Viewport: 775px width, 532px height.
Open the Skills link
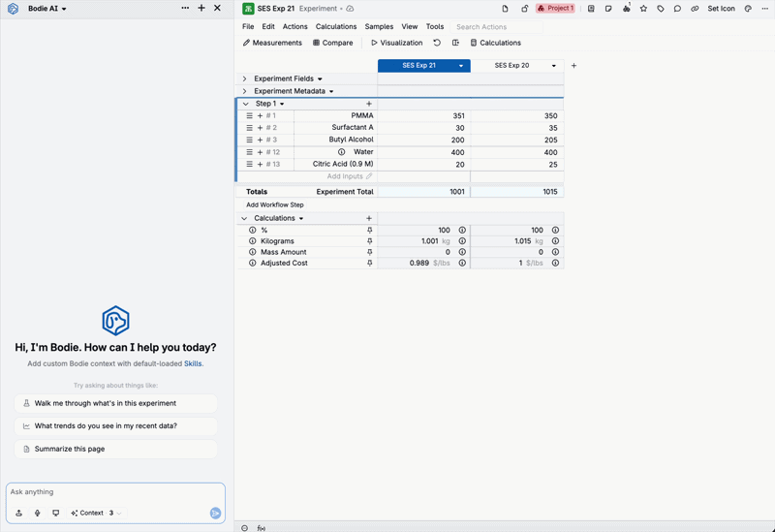193,363
